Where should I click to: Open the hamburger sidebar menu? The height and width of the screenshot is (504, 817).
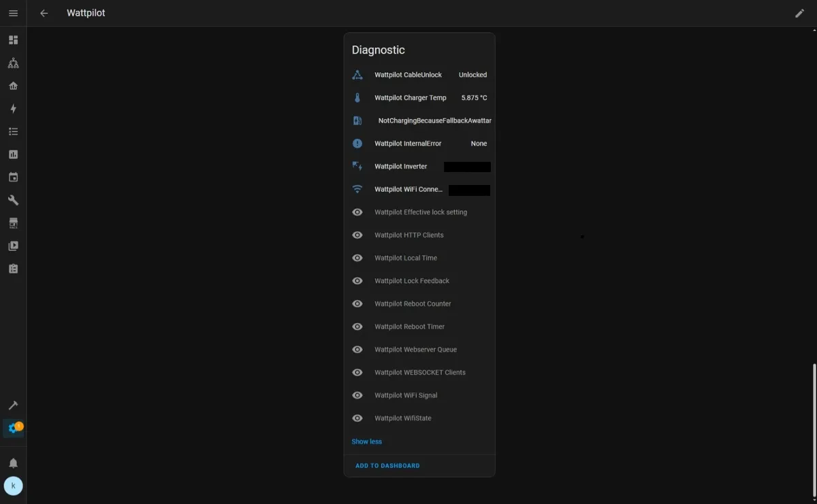click(x=13, y=13)
